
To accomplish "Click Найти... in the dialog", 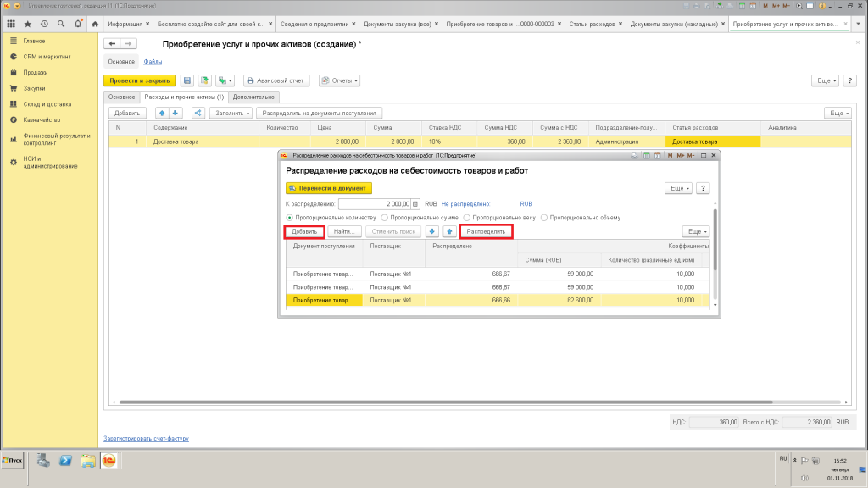I will coord(344,231).
